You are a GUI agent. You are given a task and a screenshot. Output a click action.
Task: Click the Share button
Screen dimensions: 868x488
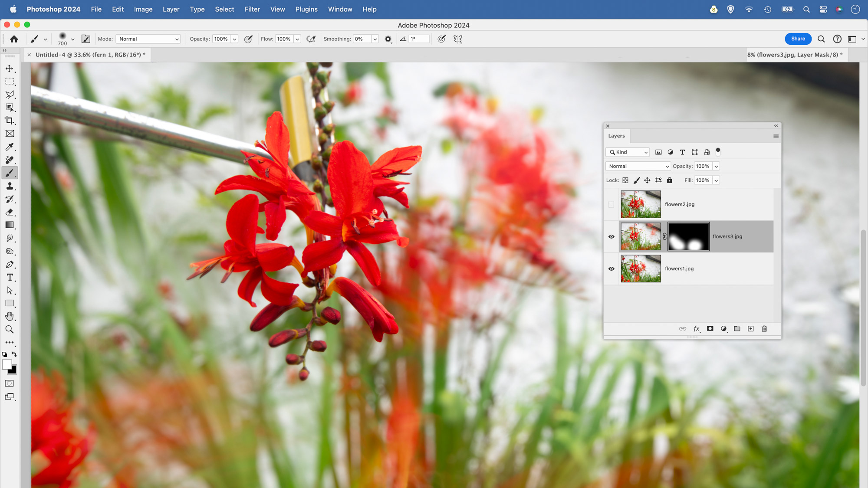(x=798, y=39)
